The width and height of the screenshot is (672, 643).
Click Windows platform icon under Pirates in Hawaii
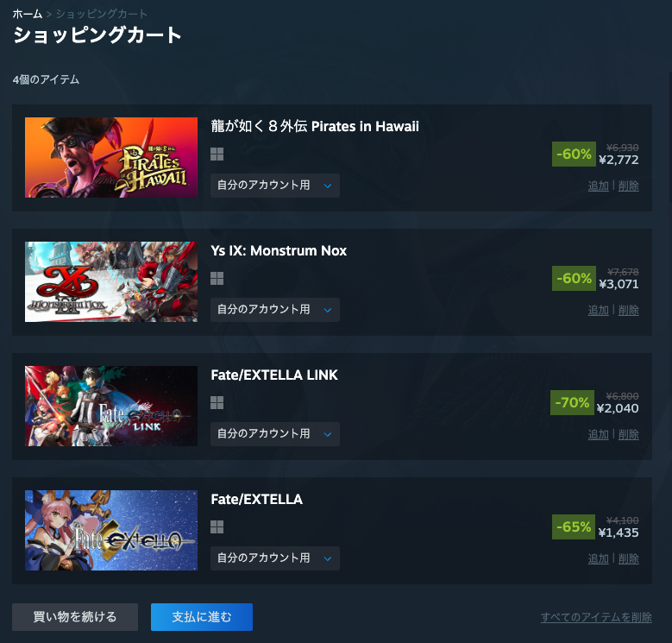217,154
